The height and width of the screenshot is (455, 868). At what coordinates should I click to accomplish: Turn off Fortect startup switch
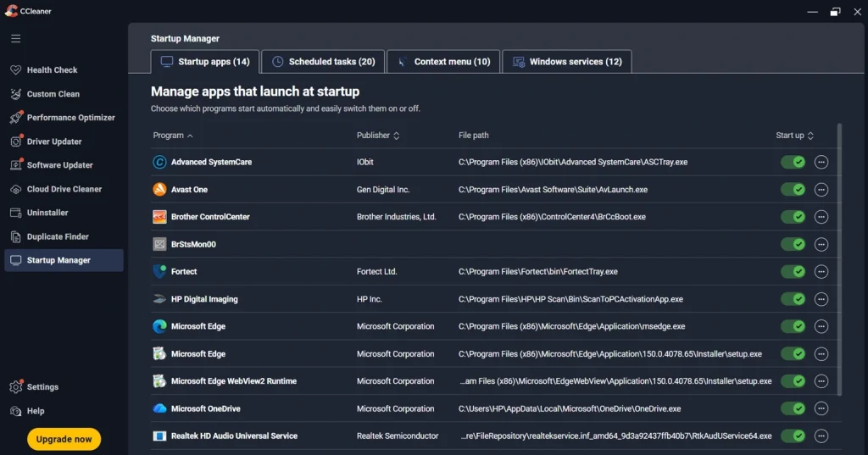pyautogui.click(x=793, y=271)
